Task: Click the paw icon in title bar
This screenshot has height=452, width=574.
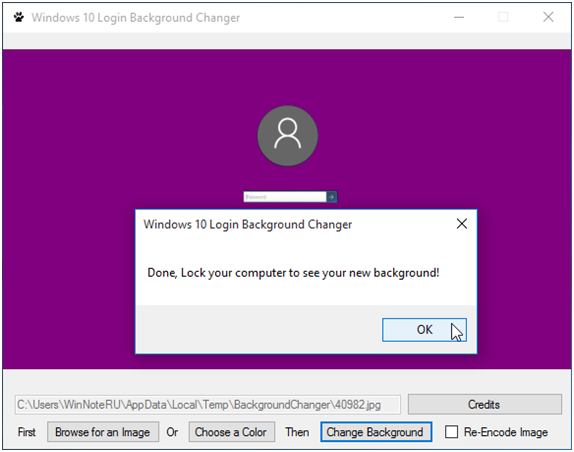Action: click(x=19, y=17)
